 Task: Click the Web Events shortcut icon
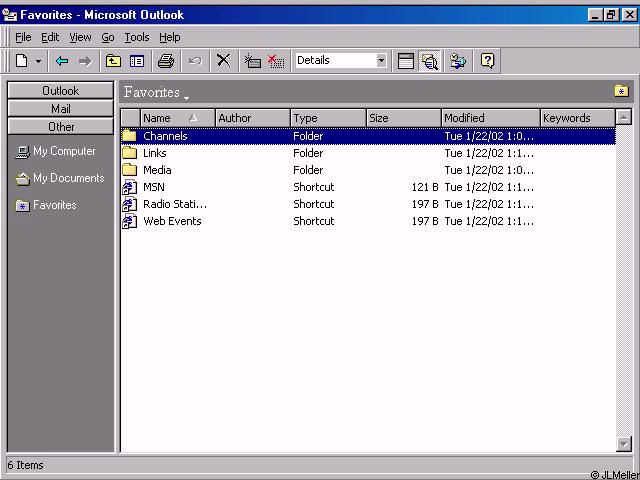(x=130, y=221)
